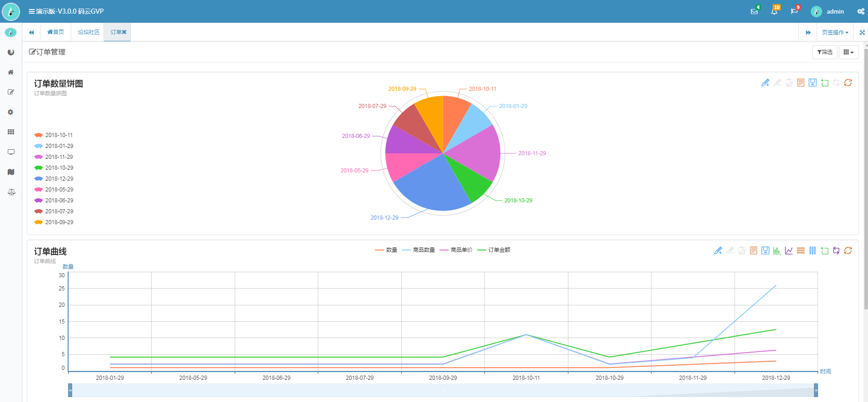Go to the 首页 tab
Screen dimensions: 868x402
click(x=55, y=32)
